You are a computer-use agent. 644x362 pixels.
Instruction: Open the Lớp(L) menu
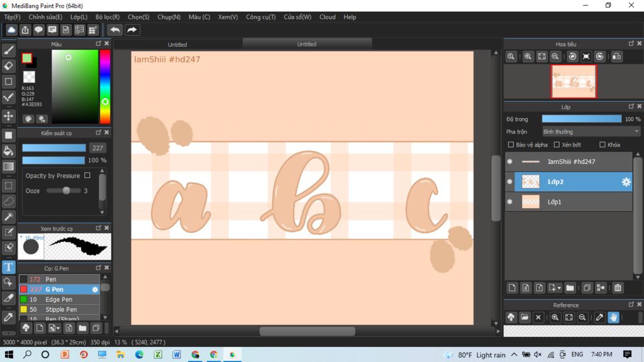79,17
